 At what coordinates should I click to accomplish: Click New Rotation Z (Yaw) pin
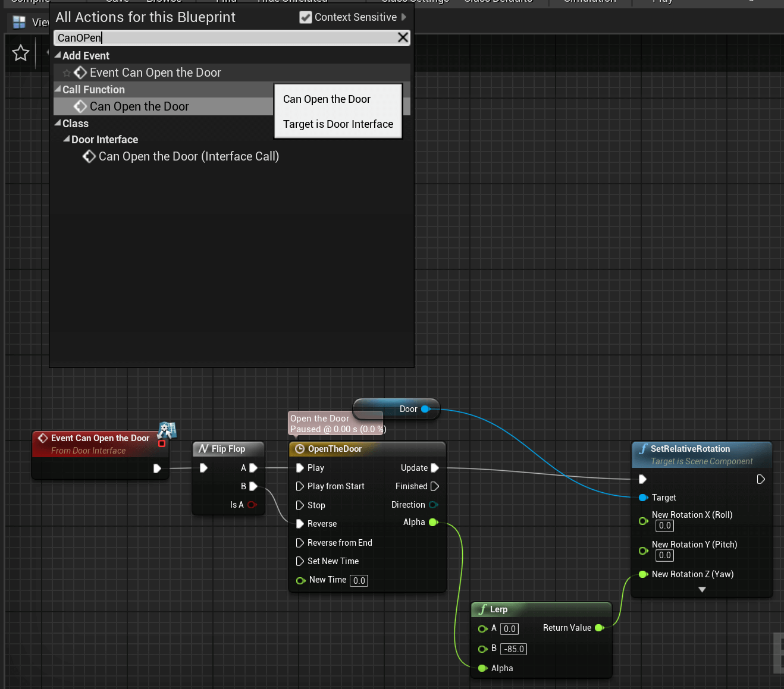[x=643, y=574]
